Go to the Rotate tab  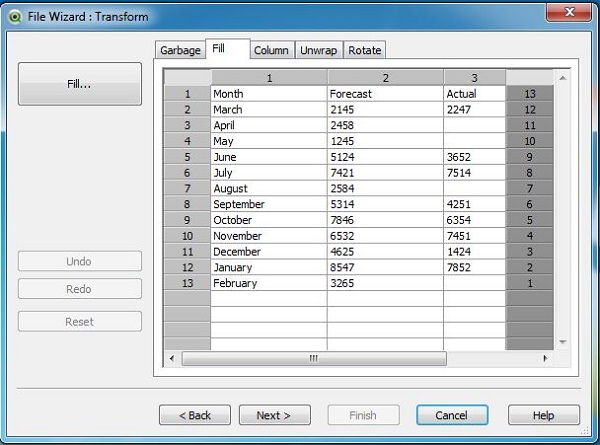click(364, 51)
